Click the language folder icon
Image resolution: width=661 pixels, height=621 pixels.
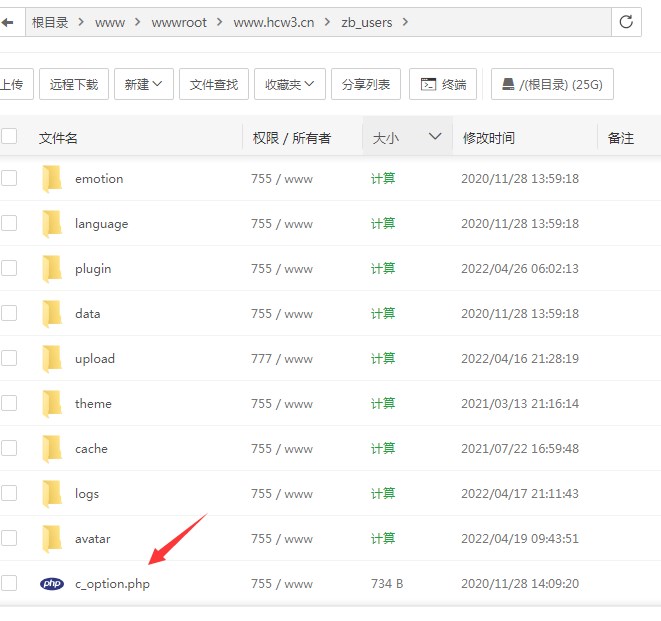pyautogui.click(x=52, y=224)
